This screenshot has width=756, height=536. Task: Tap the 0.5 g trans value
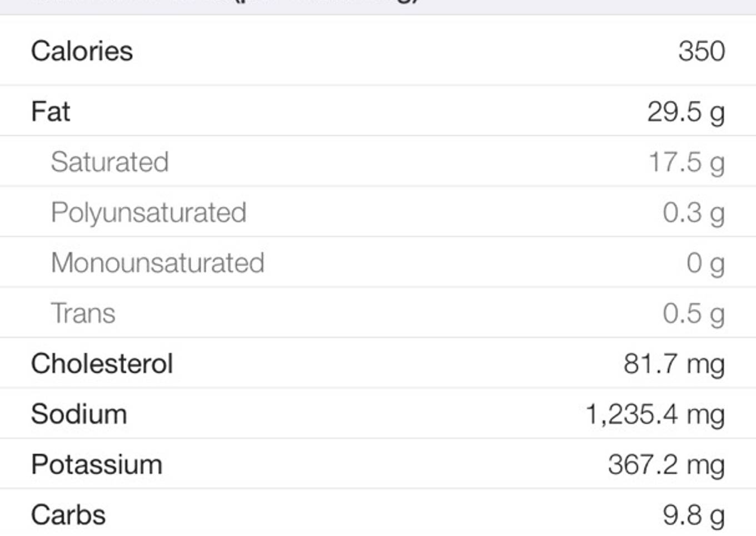click(694, 314)
